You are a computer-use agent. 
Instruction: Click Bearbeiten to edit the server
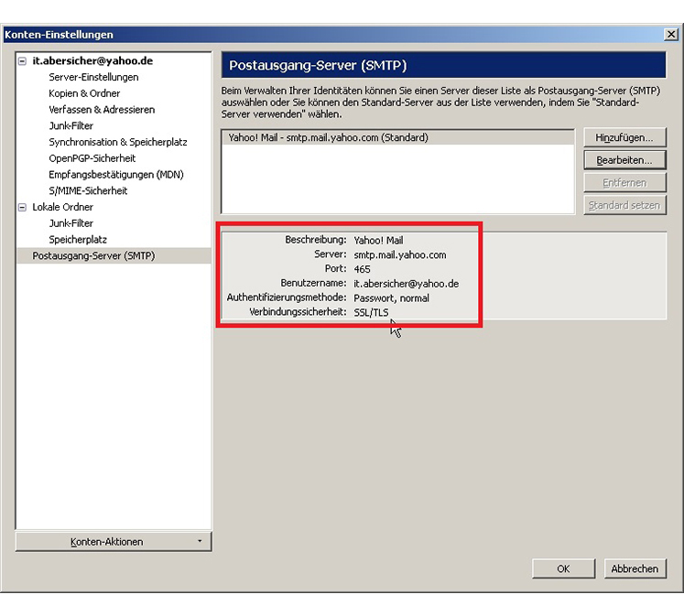click(624, 160)
